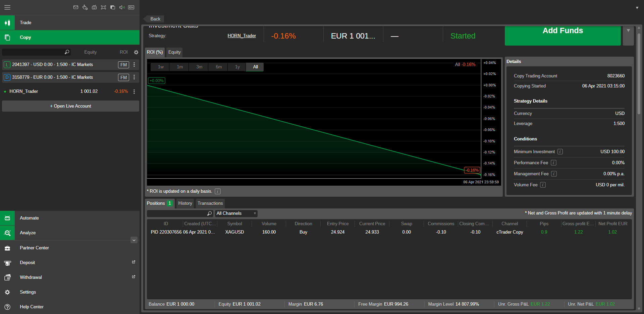The height and width of the screenshot is (314, 644).
Task: Open three-dot menu for HORN_Trader
Action: pos(134,91)
